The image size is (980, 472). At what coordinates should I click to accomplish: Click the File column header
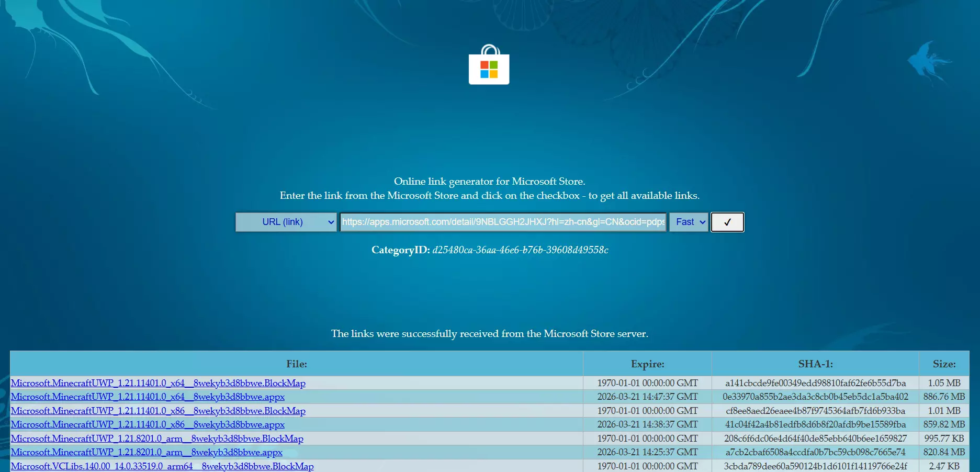click(x=296, y=364)
